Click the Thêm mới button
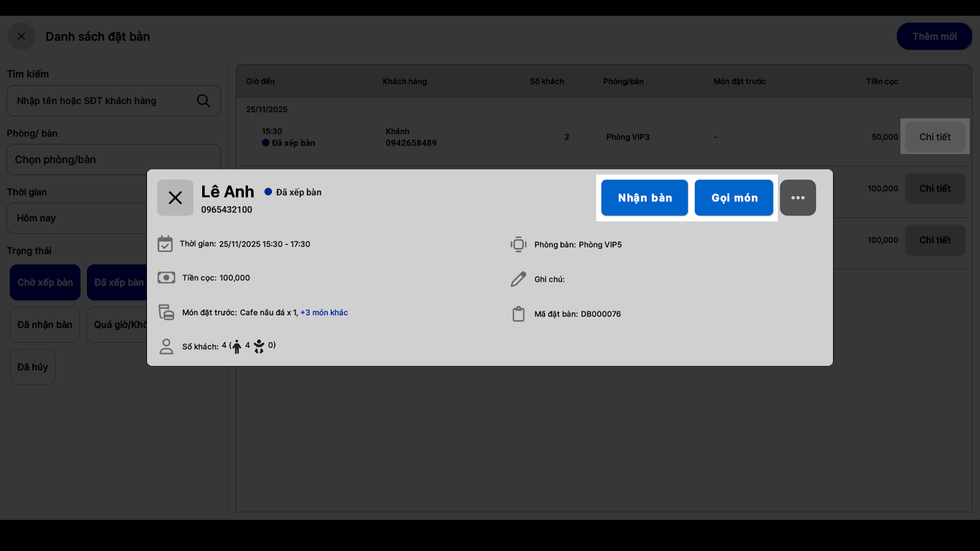 [934, 37]
